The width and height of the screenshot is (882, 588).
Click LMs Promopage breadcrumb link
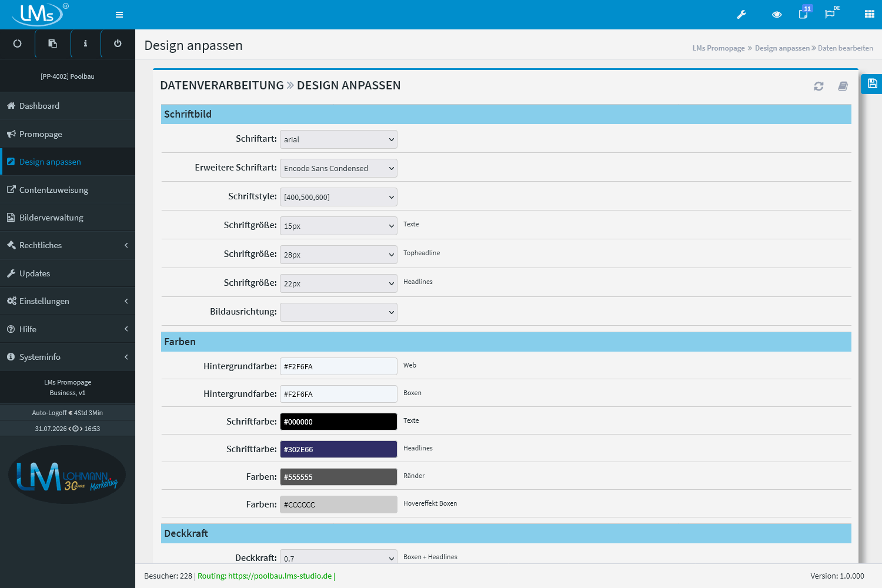719,48
